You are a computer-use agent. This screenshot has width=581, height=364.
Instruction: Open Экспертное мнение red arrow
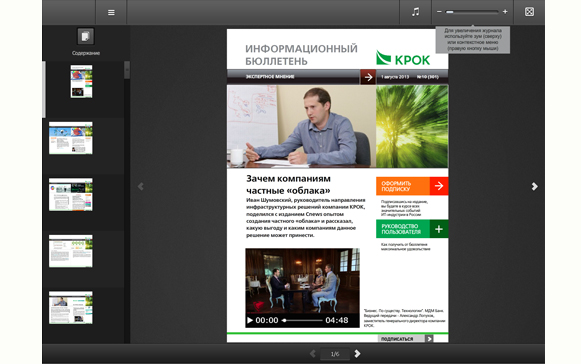[x=368, y=77]
